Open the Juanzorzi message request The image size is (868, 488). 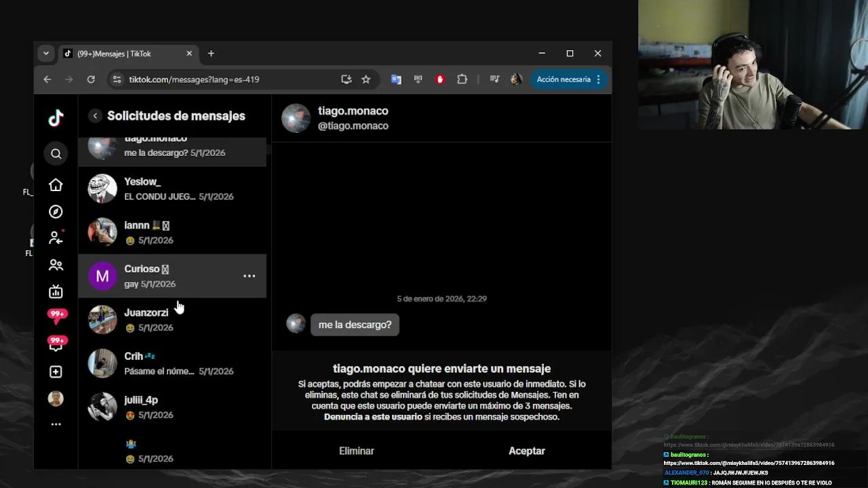click(172, 320)
